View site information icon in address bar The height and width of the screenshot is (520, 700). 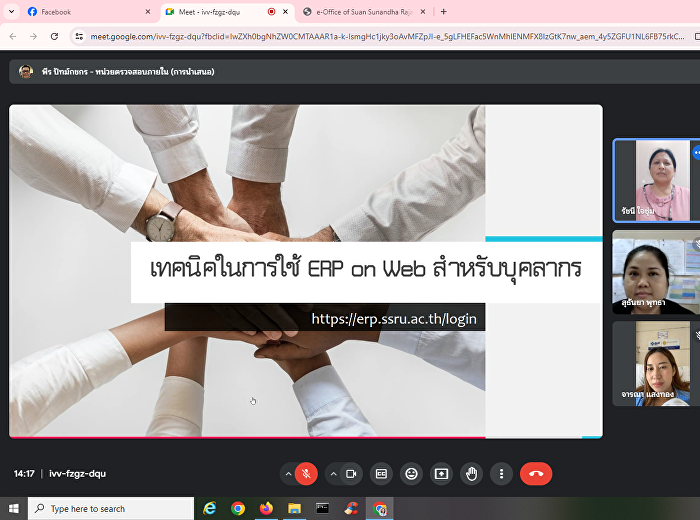click(79, 37)
